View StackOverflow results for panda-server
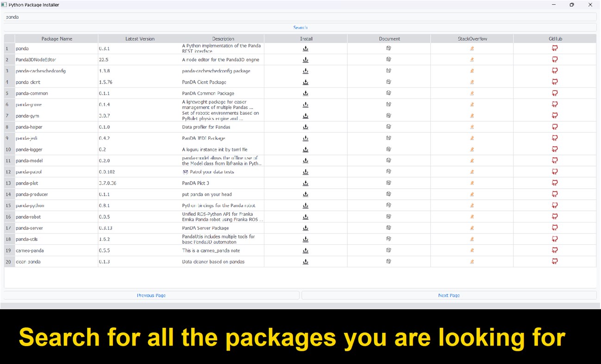Image resolution: width=601 pixels, height=364 pixels. click(x=472, y=228)
